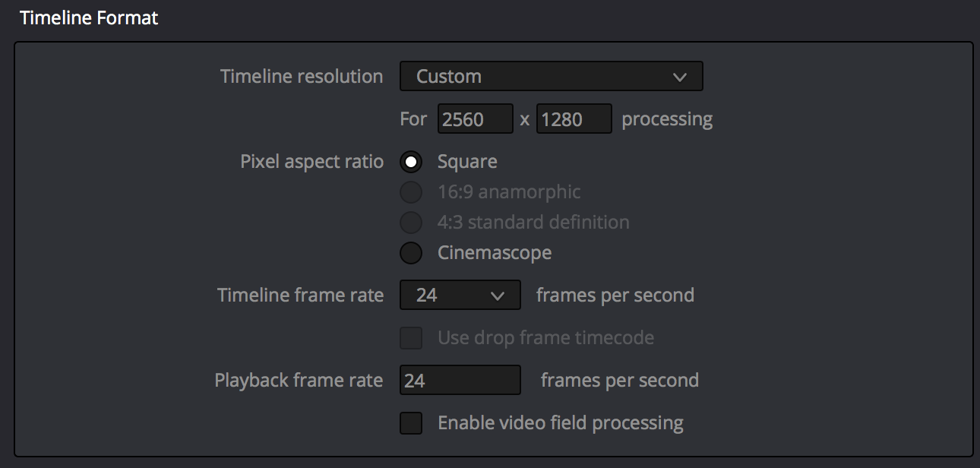Click the chevron arrow beside Custom
Image resolution: width=980 pixels, height=468 pixels.
coord(680,77)
